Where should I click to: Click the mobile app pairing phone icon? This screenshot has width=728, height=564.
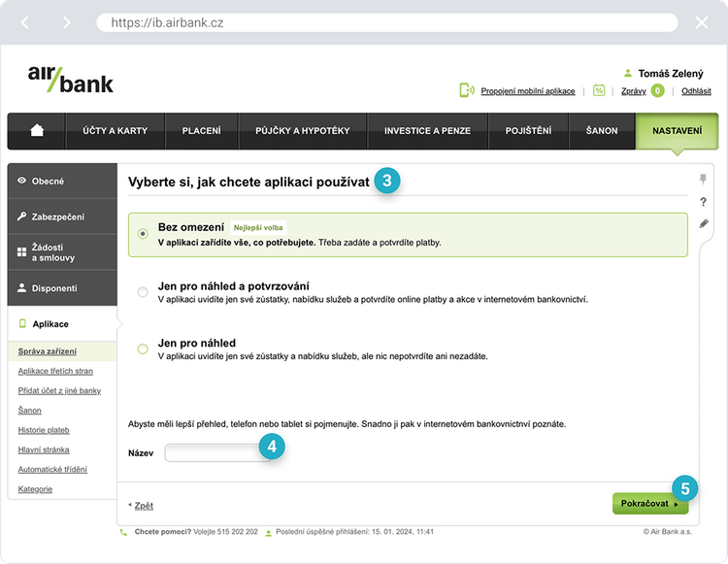pos(466,90)
